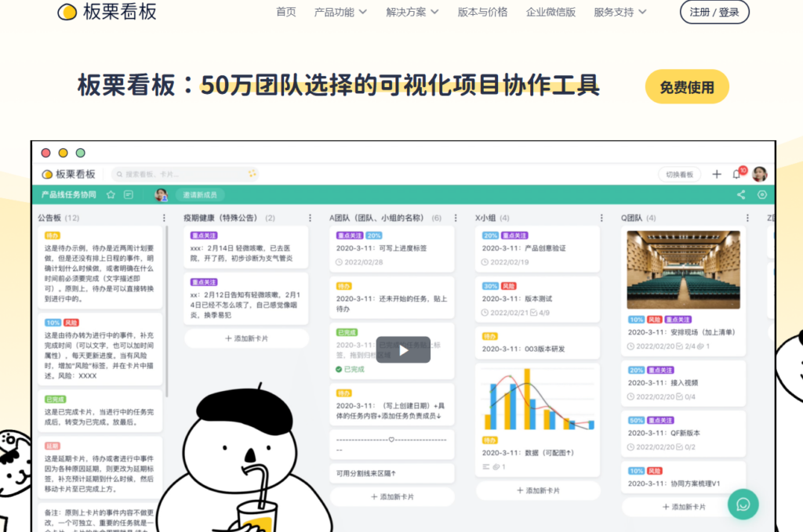This screenshot has width=803, height=532.
Task: Click the user avatar in the top bar
Action: [761, 174]
